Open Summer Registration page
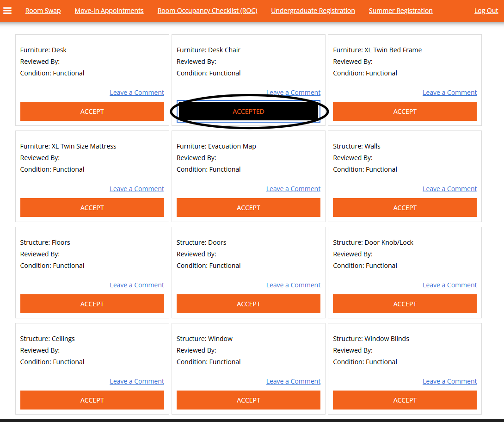 point(400,11)
